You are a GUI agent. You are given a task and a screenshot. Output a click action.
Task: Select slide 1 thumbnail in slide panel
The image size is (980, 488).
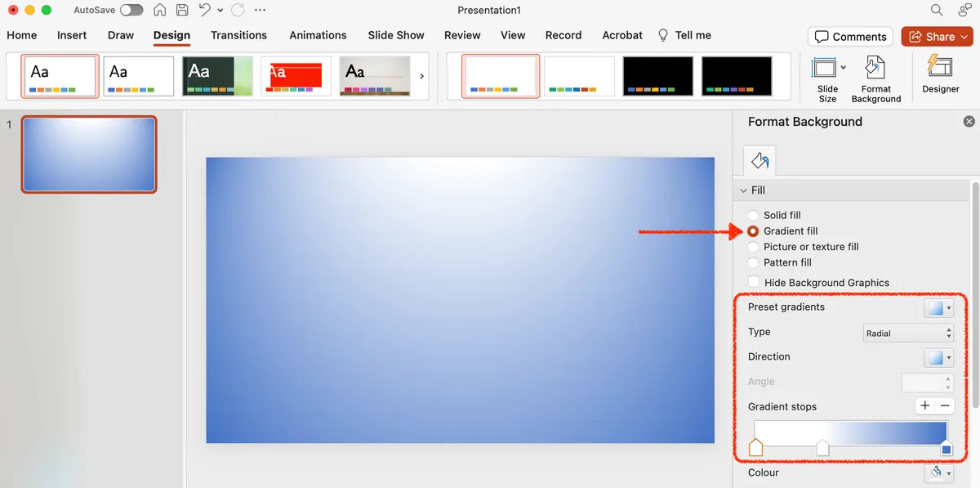(89, 154)
